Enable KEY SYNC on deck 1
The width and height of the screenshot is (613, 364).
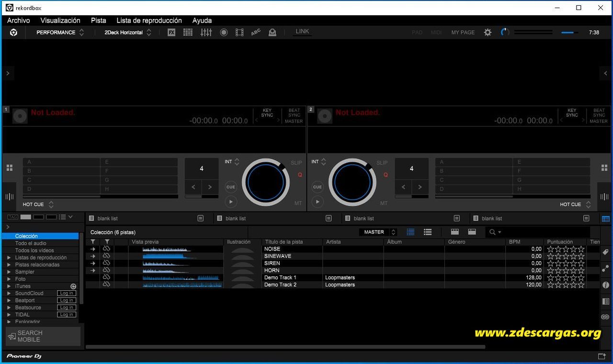[267, 113]
